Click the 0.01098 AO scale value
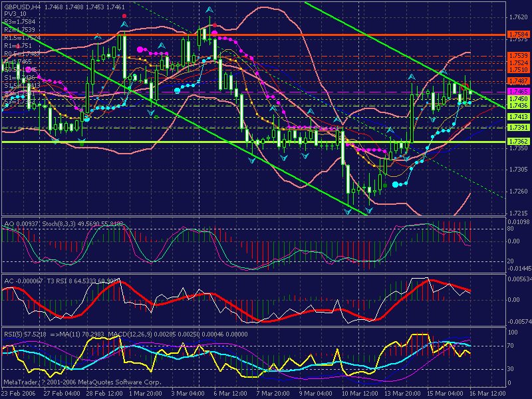The height and width of the screenshot is (399, 532). (x=519, y=221)
